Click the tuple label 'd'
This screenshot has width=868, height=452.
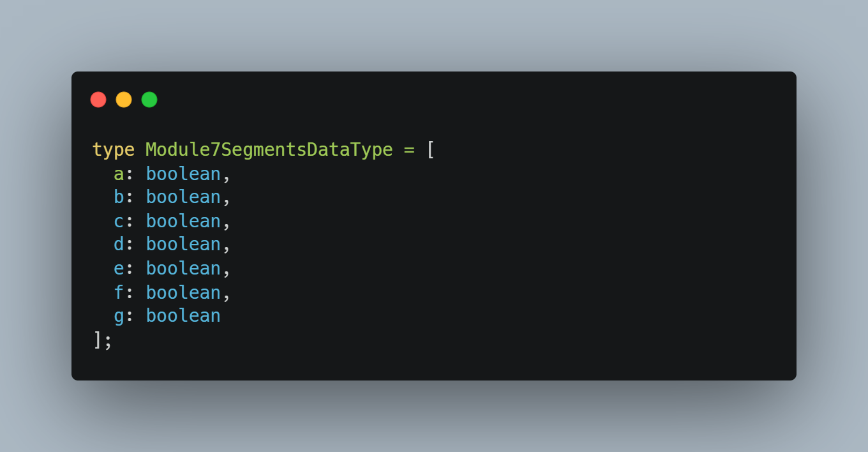[x=119, y=245]
